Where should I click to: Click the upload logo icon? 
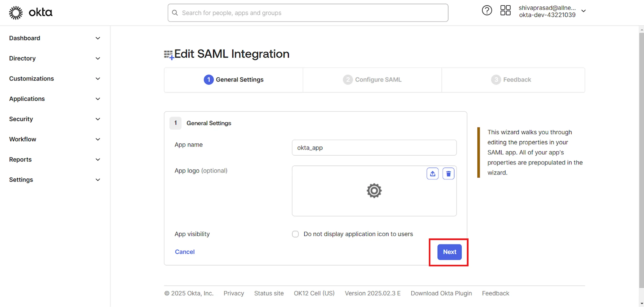click(x=433, y=174)
